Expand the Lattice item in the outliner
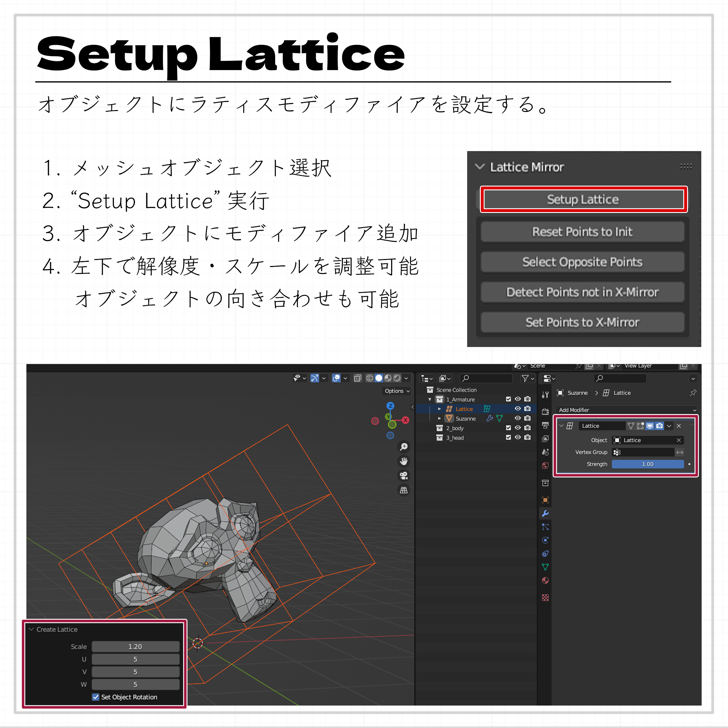The height and width of the screenshot is (728, 728). point(440,409)
